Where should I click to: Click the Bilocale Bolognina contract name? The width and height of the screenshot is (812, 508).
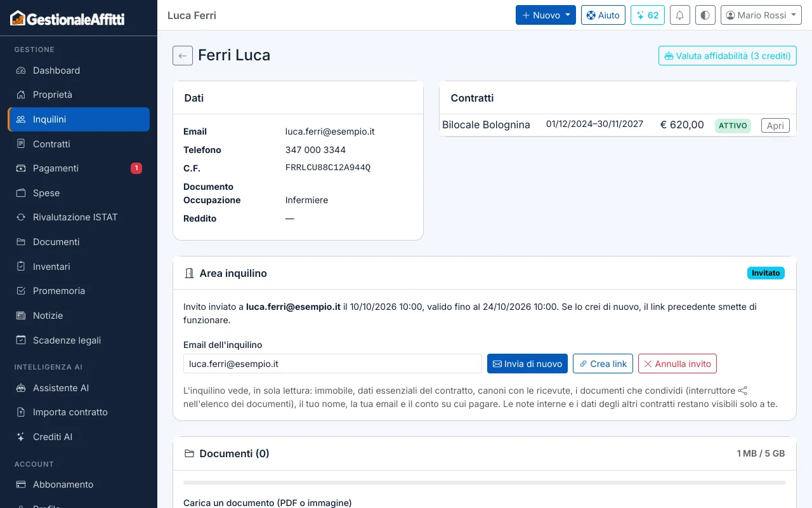tap(486, 125)
